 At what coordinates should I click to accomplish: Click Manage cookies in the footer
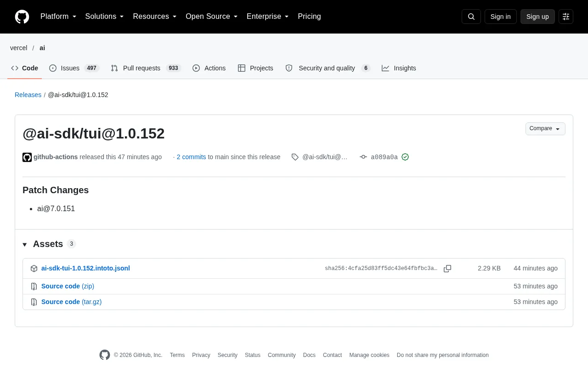tap(369, 355)
